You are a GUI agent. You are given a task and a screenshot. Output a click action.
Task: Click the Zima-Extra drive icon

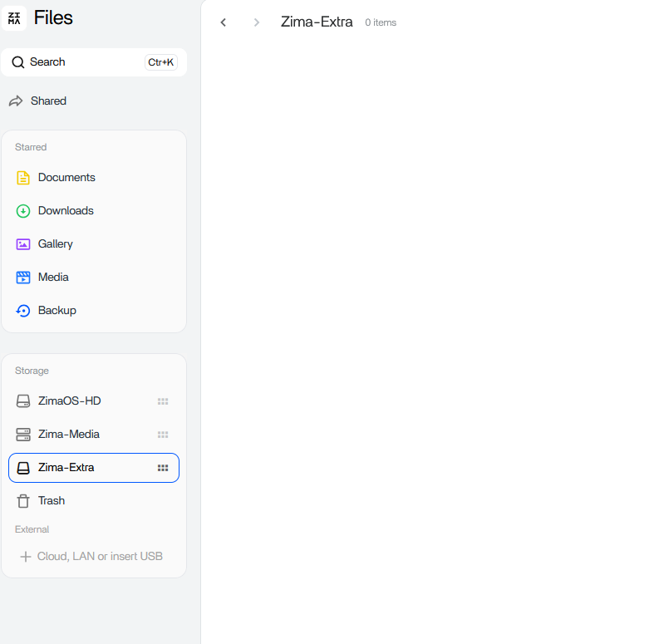click(23, 468)
